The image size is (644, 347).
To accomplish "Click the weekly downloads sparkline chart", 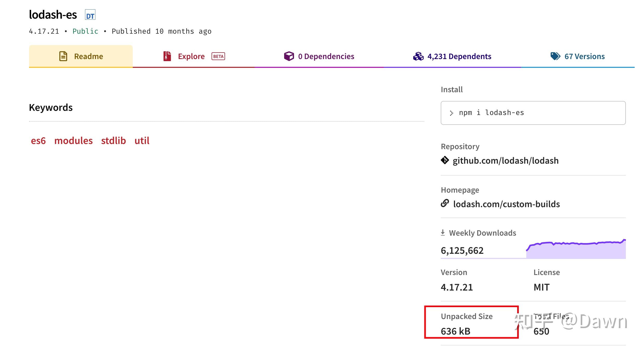I will 576,250.
